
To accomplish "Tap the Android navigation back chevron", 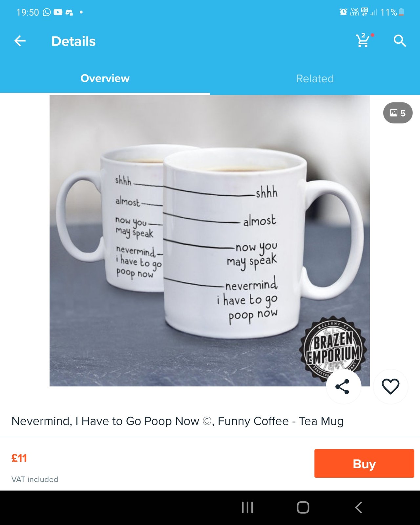I will 358,507.
